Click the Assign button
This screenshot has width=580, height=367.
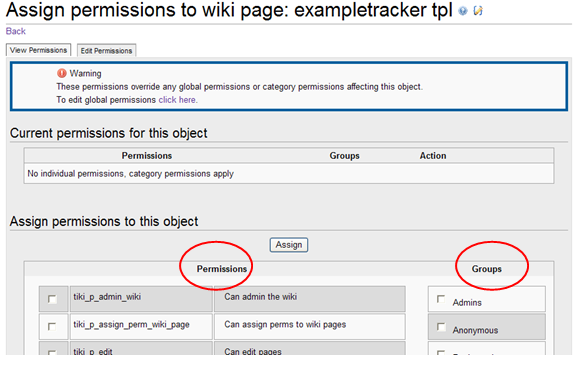coord(289,245)
